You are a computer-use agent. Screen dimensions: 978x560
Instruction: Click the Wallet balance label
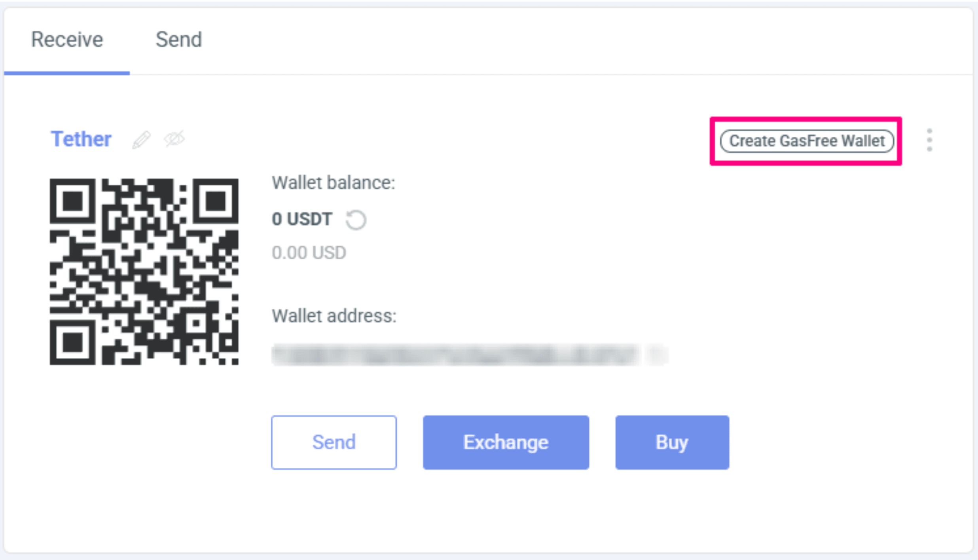(334, 183)
